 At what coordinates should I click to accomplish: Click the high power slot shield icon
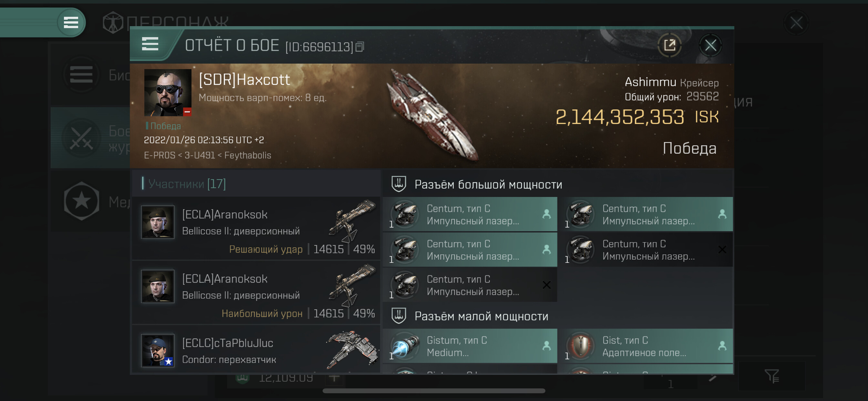(398, 184)
